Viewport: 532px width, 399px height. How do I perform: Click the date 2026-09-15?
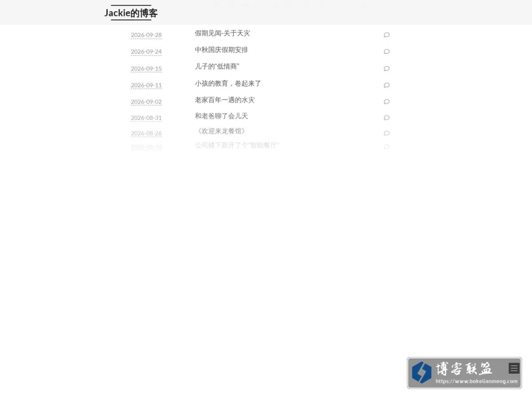146,69
